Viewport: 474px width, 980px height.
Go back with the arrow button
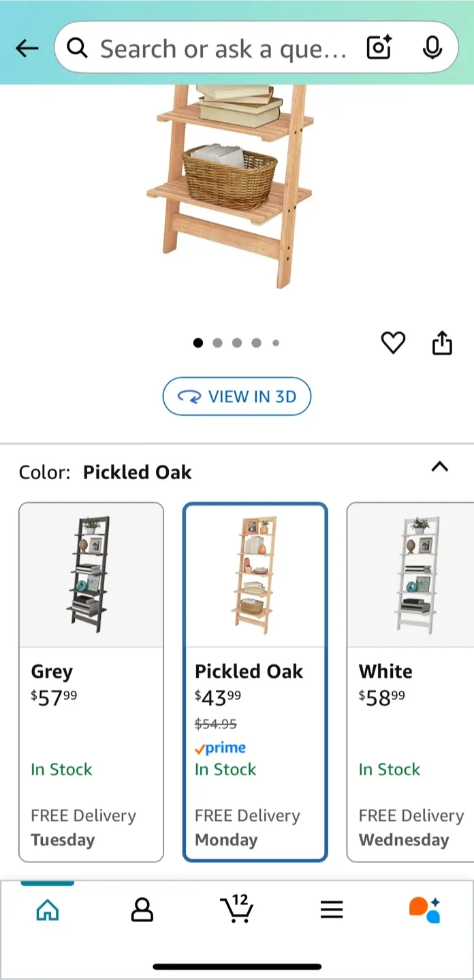click(27, 48)
